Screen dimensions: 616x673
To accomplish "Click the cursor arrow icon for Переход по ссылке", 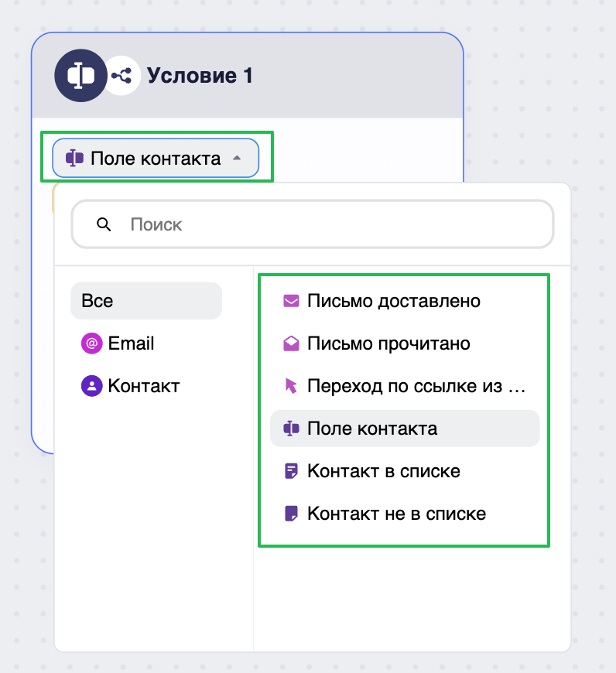I will [291, 386].
